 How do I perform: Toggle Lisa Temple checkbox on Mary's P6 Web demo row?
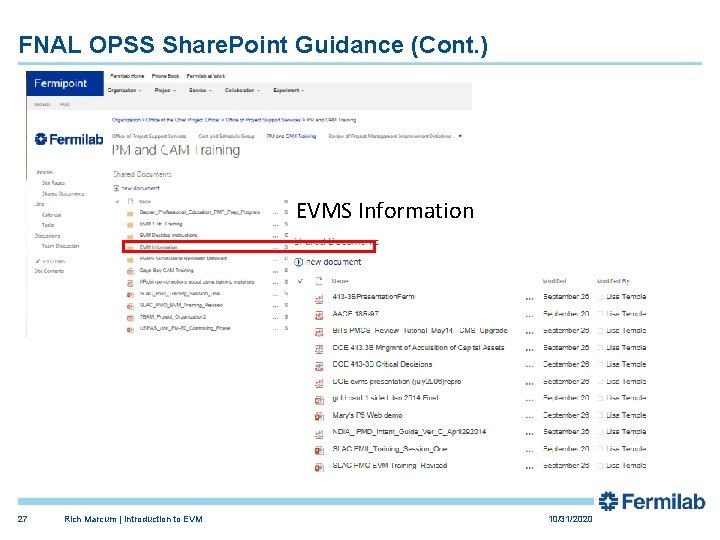600,416
